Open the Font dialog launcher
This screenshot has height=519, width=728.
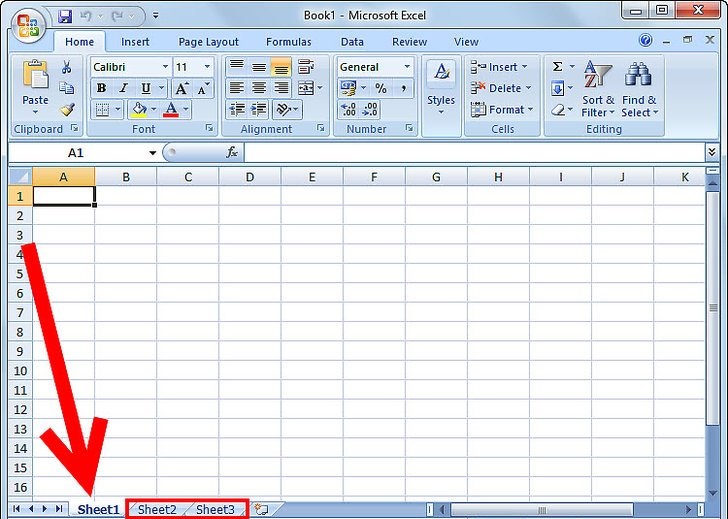(209, 127)
